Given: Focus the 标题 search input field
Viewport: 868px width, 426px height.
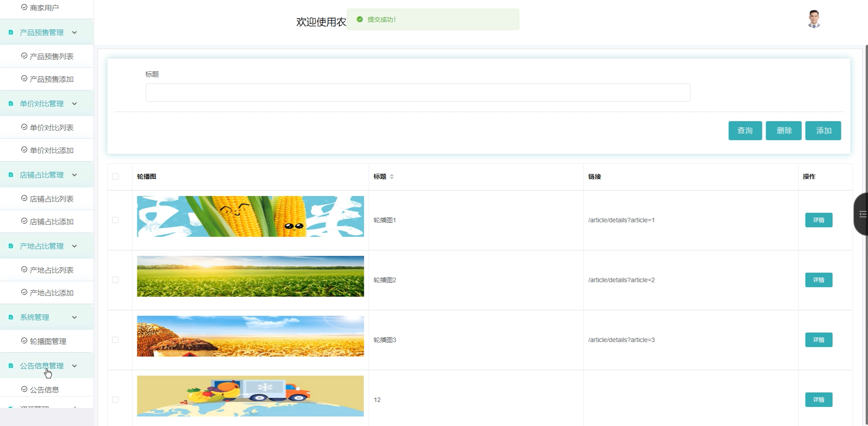Looking at the screenshot, I should click(418, 93).
